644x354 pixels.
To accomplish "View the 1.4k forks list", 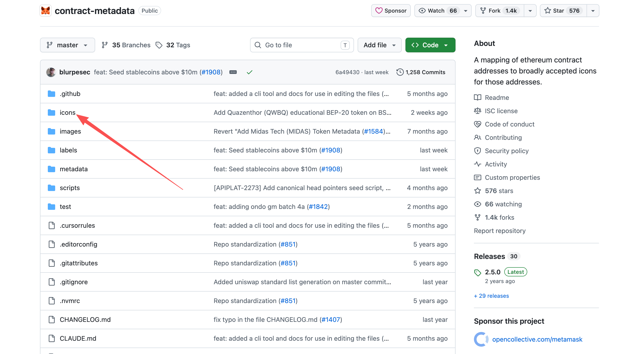I will pyautogui.click(x=499, y=217).
